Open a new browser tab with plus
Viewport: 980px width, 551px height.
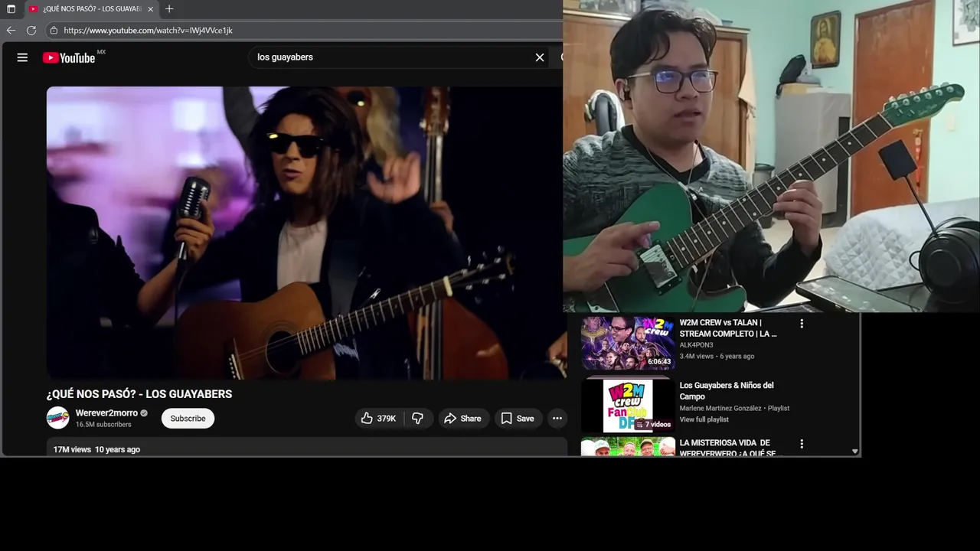(169, 9)
